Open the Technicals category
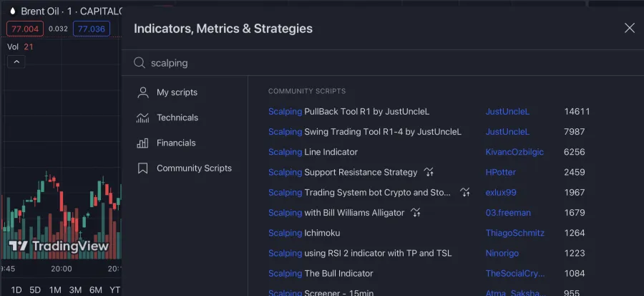 [x=177, y=118]
